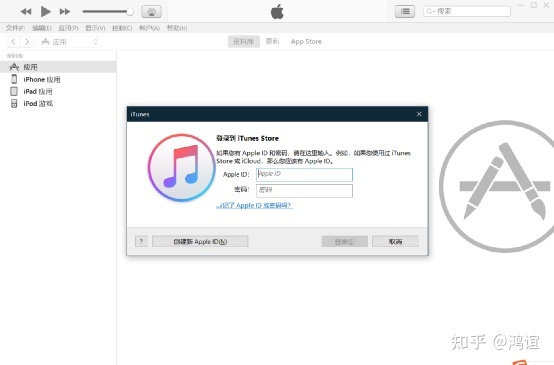Open the forgot Apple ID or password link
Viewport: 554px width, 365px height.
(254, 205)
